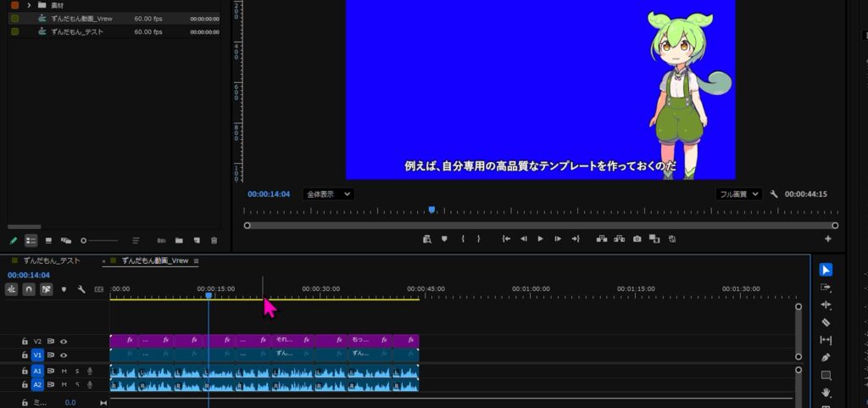Open the フル画質 playback resolution dropdown
The image size is (868, 408).
tap(738, 194)
